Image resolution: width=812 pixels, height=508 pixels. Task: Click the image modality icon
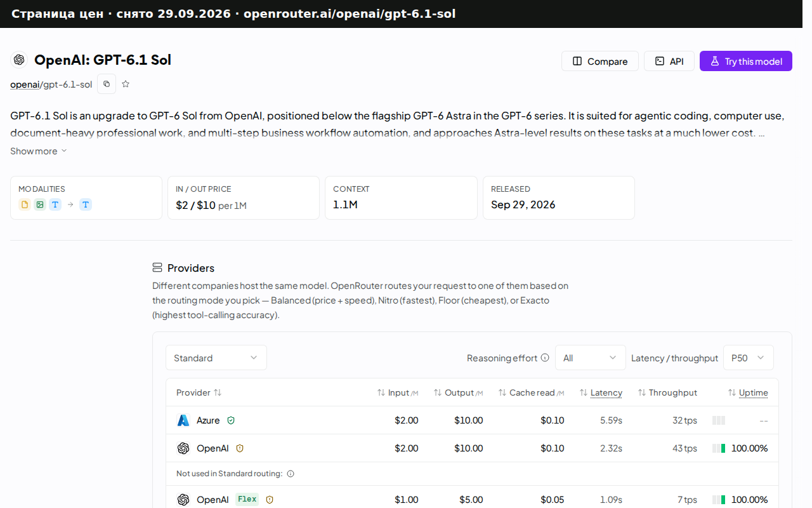40,204
